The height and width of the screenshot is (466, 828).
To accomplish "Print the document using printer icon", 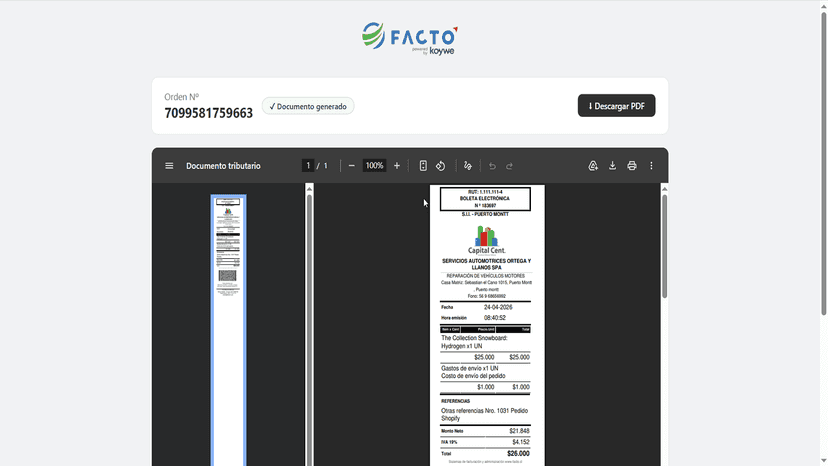I will pos(632,166).
